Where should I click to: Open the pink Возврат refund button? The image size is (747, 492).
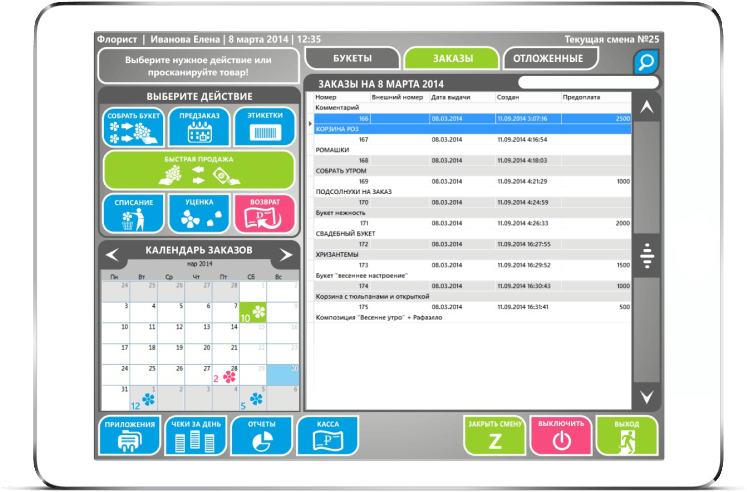[x=265, y=213]
